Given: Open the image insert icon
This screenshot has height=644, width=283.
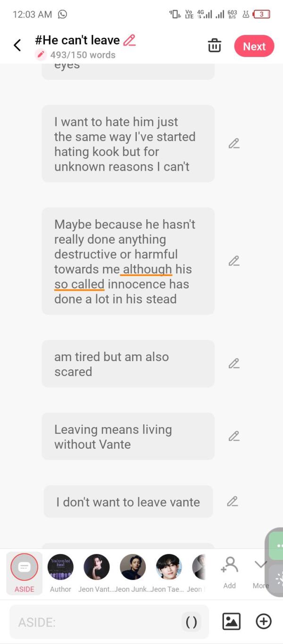Looking at the screenshot, I should (231, 622).
